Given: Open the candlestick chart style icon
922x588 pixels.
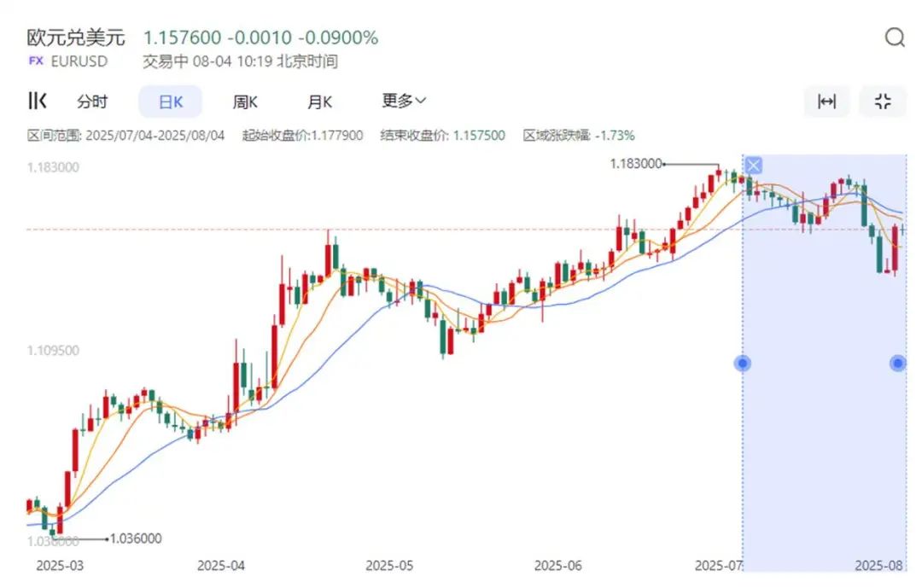Looking at the screenshot, I should (x=38, y=102).
